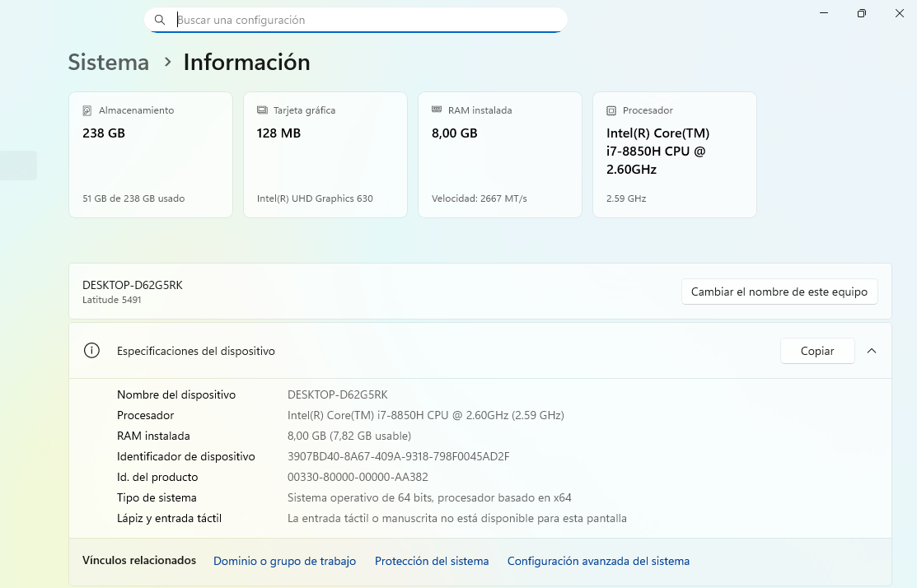
Task: Select the Información breadcrumb entry
Action: click(x=246, y=62)
